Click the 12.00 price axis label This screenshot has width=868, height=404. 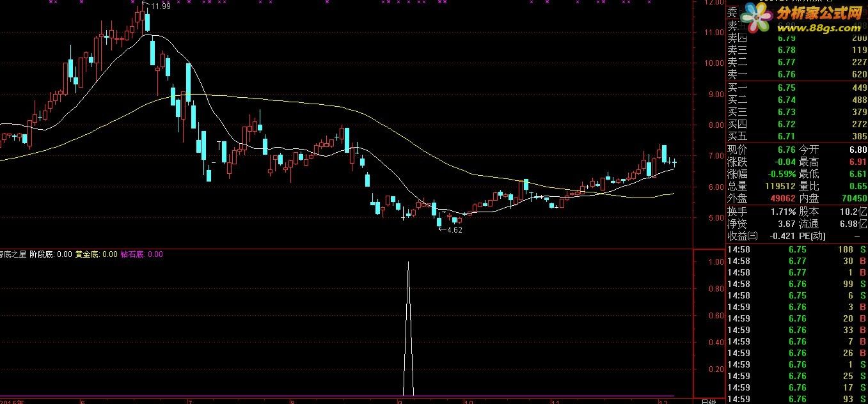click(x=713, y=3)
